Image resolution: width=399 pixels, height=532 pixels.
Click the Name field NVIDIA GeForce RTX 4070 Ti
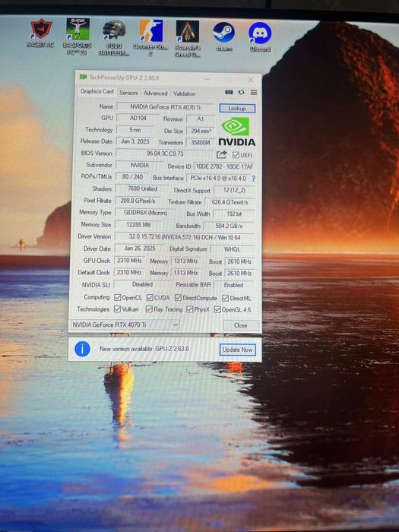[x=166, y=107]
